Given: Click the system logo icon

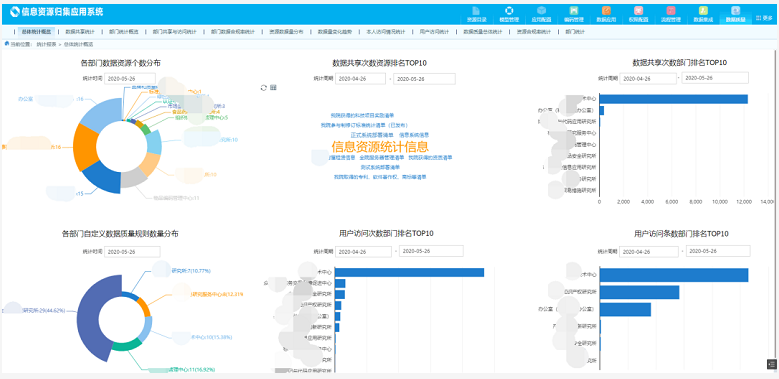Looking at the screenshot, I should tap(15, 11).
